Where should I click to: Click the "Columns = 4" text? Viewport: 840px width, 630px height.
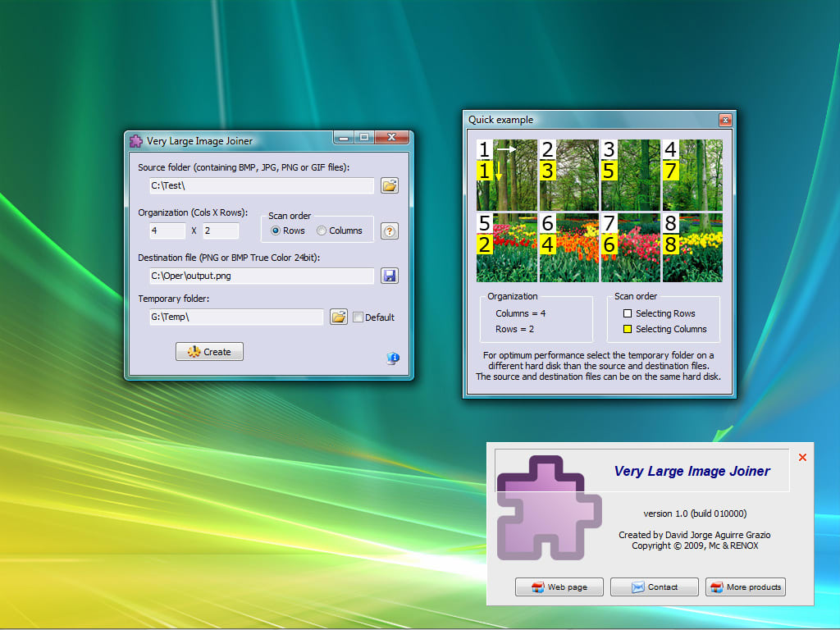coord(521,313)
